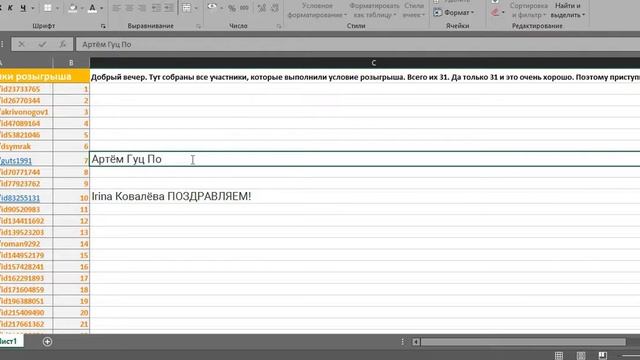
Task: Open the font color dropdown arrow
Action: click(102, 8)
